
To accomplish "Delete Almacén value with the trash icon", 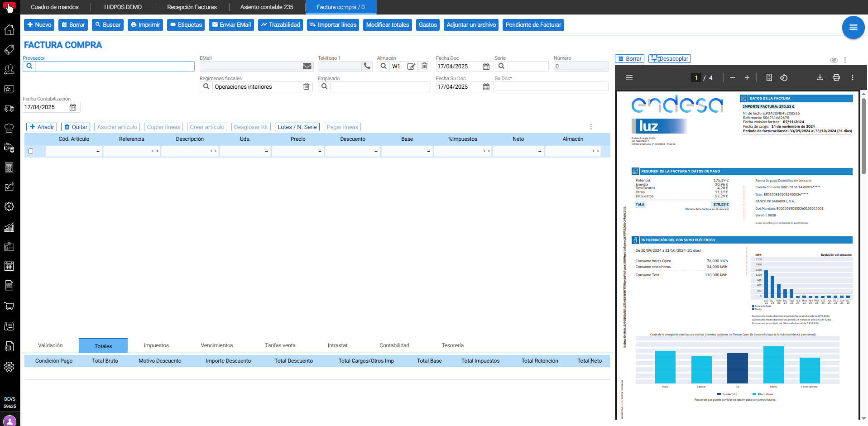I will pyautogui.click(x=424, y=67).
